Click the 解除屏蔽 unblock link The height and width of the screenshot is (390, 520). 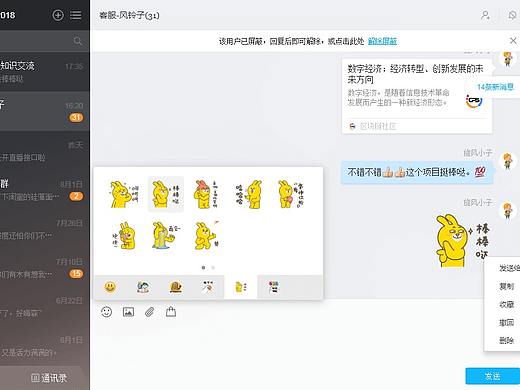[382, 41]
